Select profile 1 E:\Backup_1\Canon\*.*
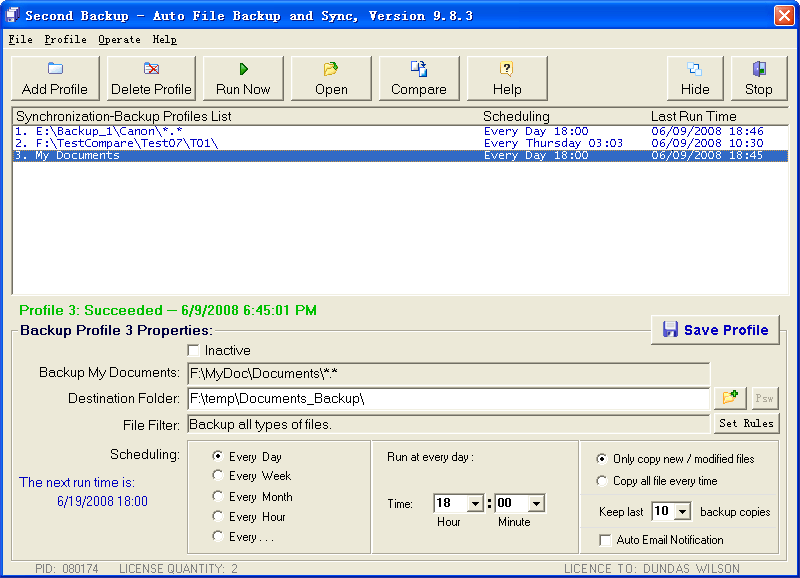 pos(401,131)
